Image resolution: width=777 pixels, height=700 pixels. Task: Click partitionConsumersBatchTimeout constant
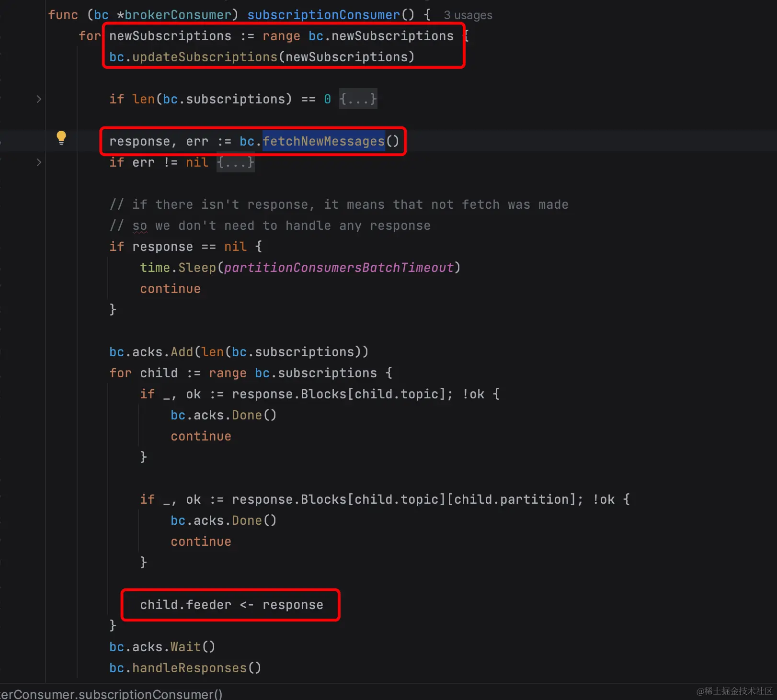click(339, 268)
